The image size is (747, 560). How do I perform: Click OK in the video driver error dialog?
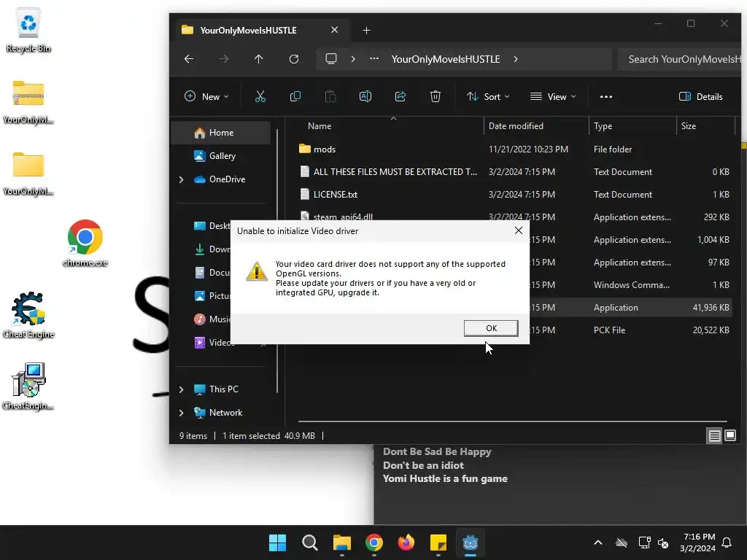click(491, 328)
